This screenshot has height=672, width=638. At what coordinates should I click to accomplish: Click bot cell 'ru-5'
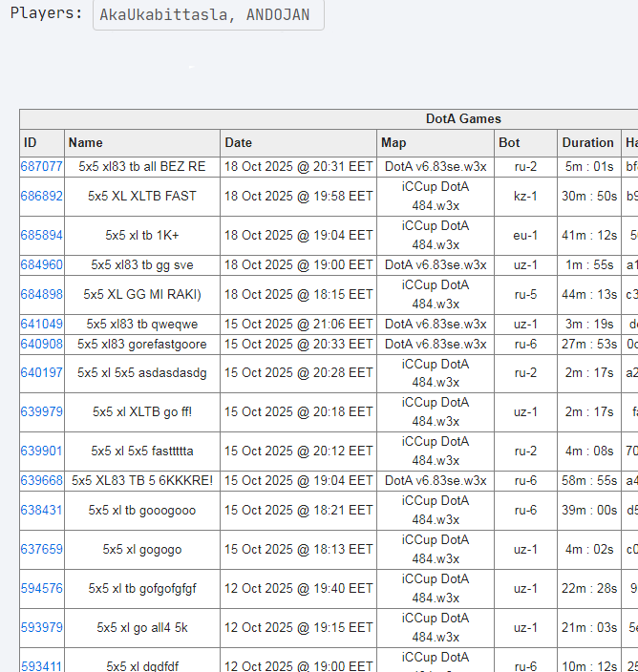pos(525,294)
